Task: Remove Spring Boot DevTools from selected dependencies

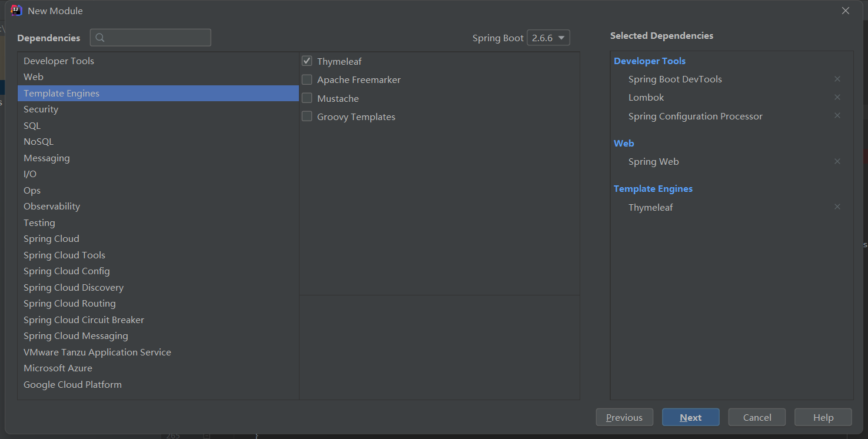Action: pos(837,79)
